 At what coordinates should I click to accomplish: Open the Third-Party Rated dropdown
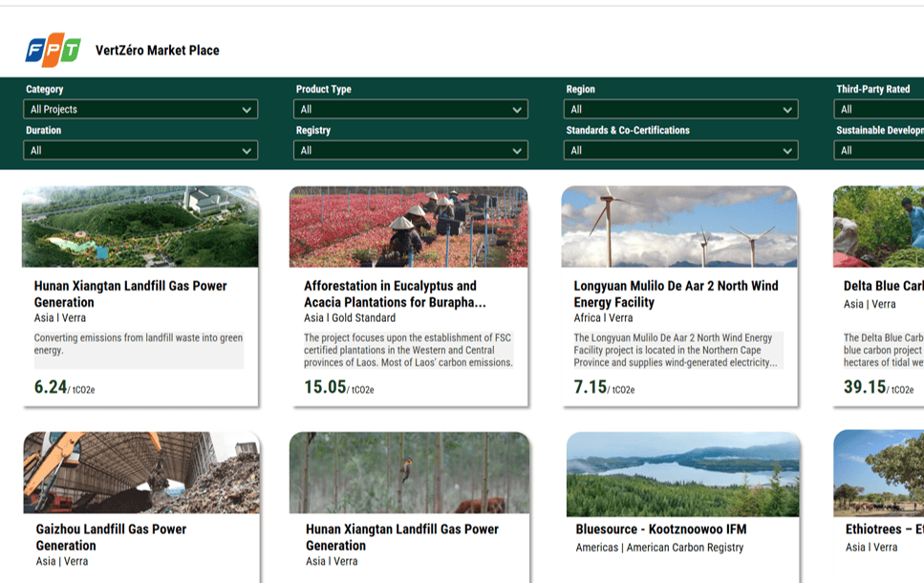click(x=879, y=110)
